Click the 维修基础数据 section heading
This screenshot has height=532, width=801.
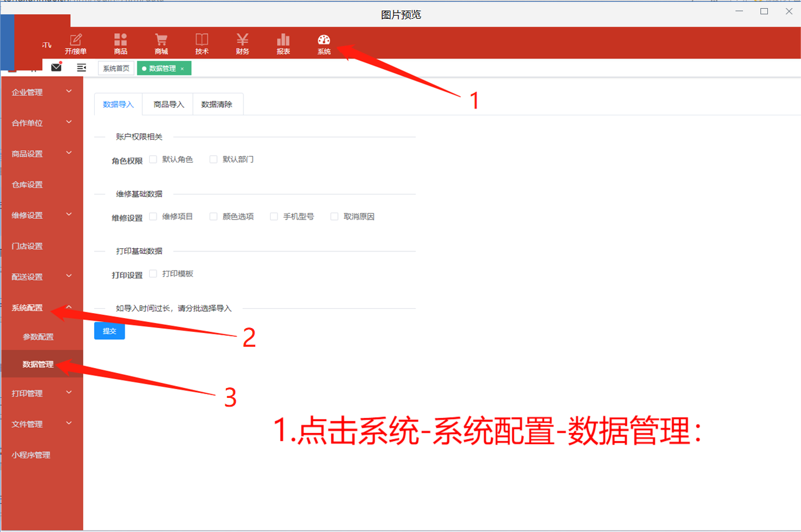[x=139, y=194]
